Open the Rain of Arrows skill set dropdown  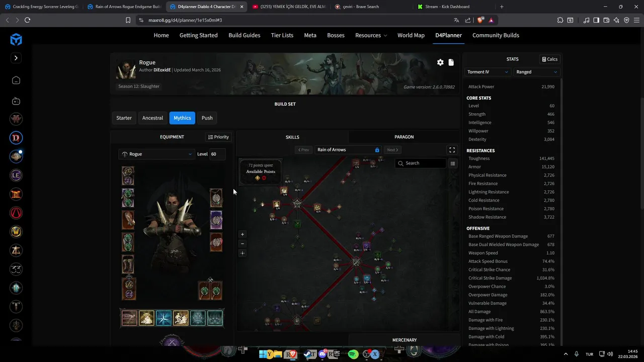348,150
